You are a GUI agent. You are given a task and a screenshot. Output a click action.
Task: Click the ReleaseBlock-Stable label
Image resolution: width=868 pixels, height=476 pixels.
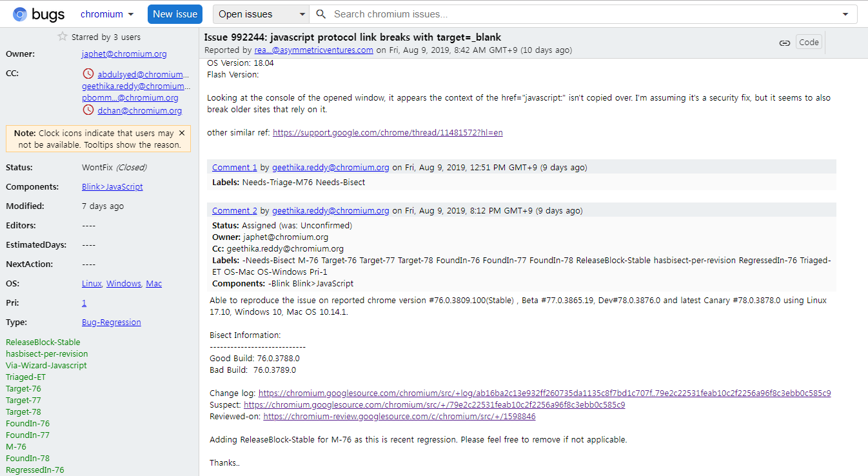pyautogui.click(x=43, y=342)
